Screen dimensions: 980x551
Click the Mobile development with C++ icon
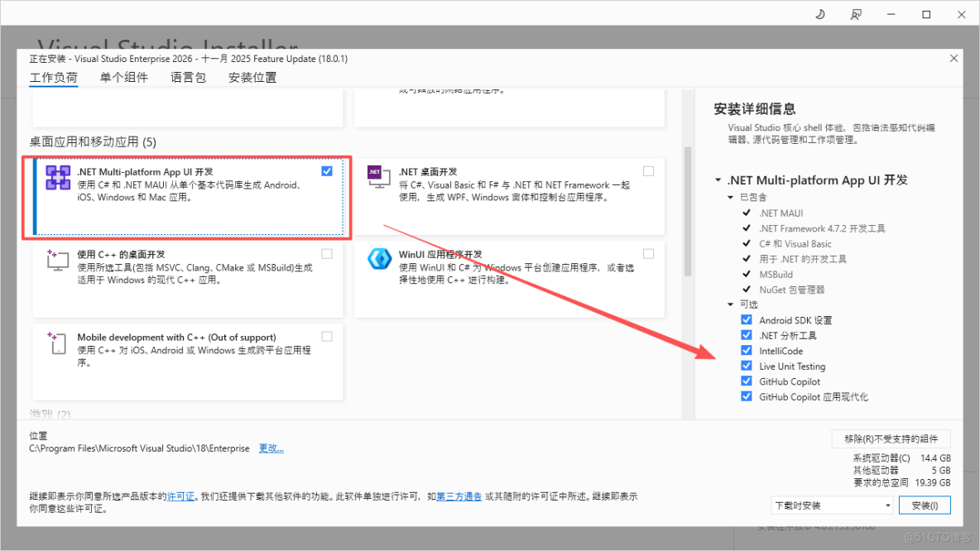[58, 343]
